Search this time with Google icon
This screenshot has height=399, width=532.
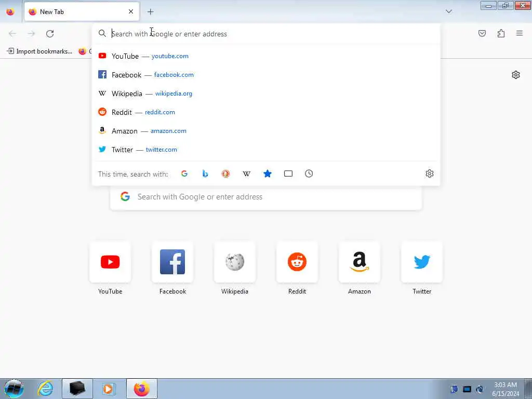(x=184, y=174)
